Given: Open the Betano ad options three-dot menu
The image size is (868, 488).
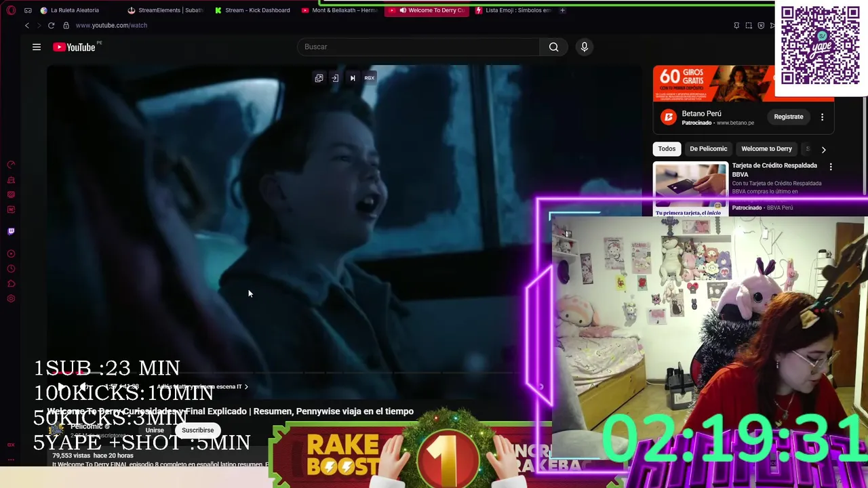Looking at the screenshot, I should (822, 117).
